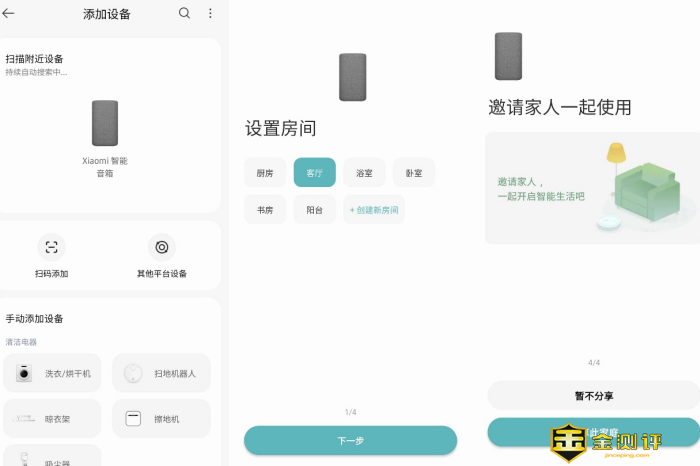This screenshot has height=466, width=700.
Task: Tap the 扫码添加 scan icon
Action: [51, 247]
